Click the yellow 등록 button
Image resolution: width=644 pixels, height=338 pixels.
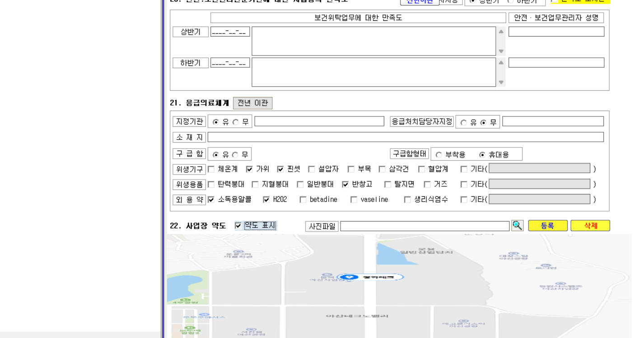tap(548, 226)
